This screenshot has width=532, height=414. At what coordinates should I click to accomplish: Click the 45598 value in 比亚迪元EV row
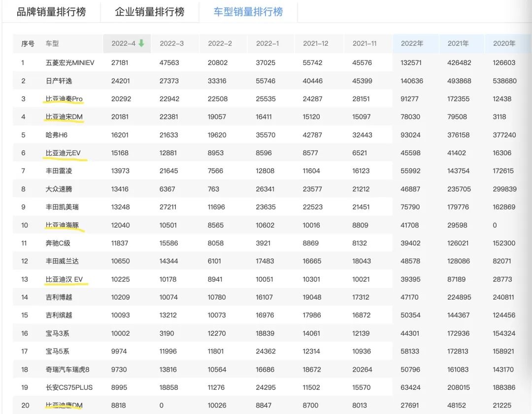[410, 153]
